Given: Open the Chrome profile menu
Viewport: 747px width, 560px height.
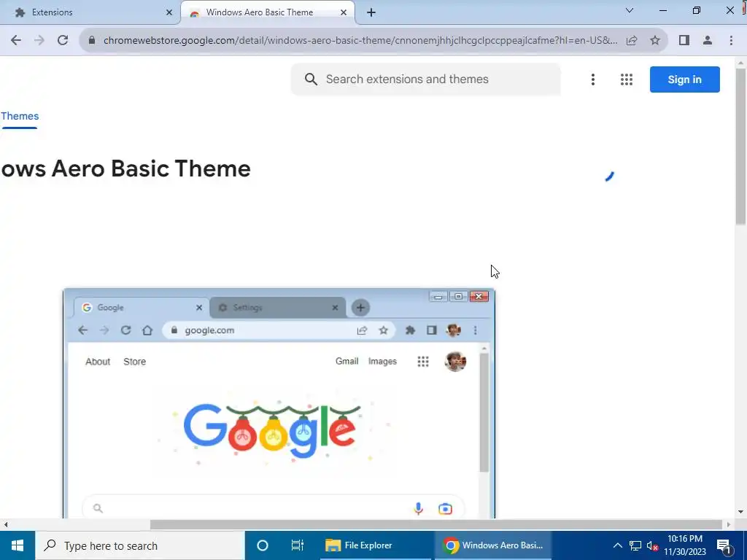Looking at the screenshot, I should [708, 41].
